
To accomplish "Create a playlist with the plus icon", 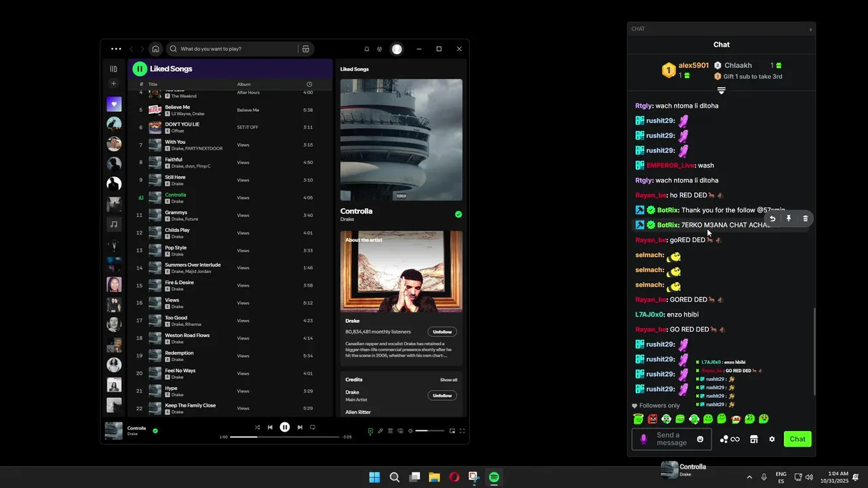I will [x=114, y=83].
